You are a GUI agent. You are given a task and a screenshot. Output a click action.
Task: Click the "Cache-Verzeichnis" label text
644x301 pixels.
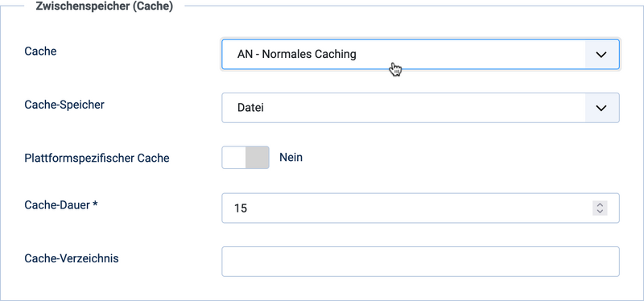[72, 258]
